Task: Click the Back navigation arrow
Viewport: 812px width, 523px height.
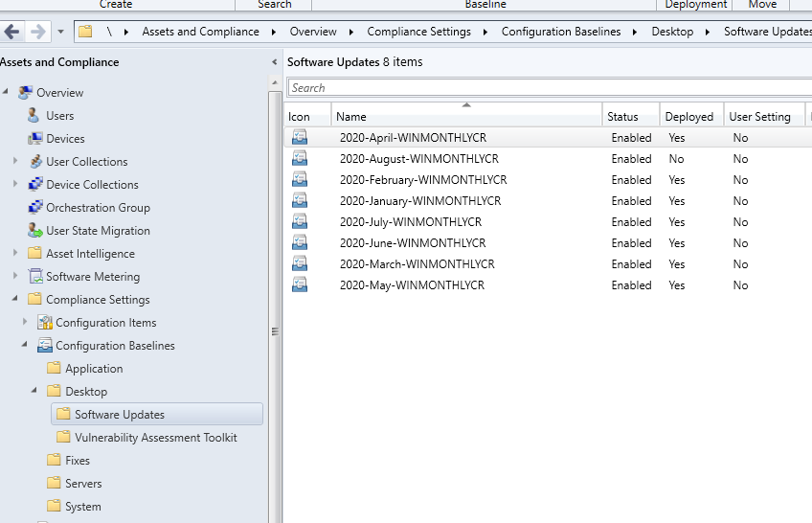Action: pyautogui.click(x=11, y=32)
